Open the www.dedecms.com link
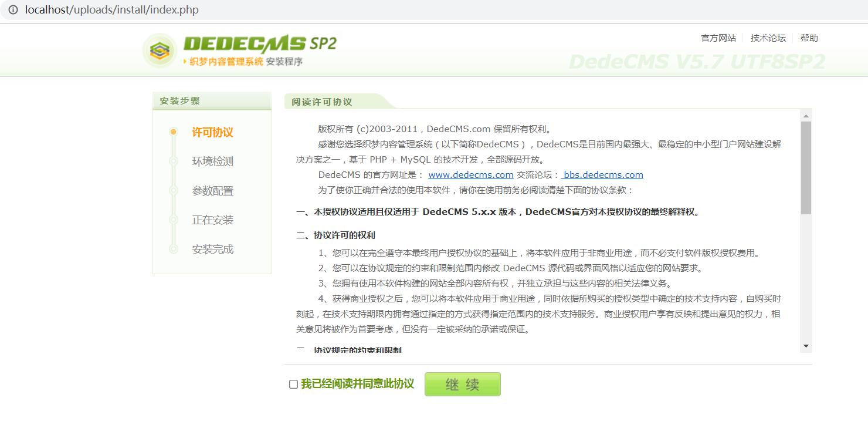 pyautogui.click(x=470, y=174)
